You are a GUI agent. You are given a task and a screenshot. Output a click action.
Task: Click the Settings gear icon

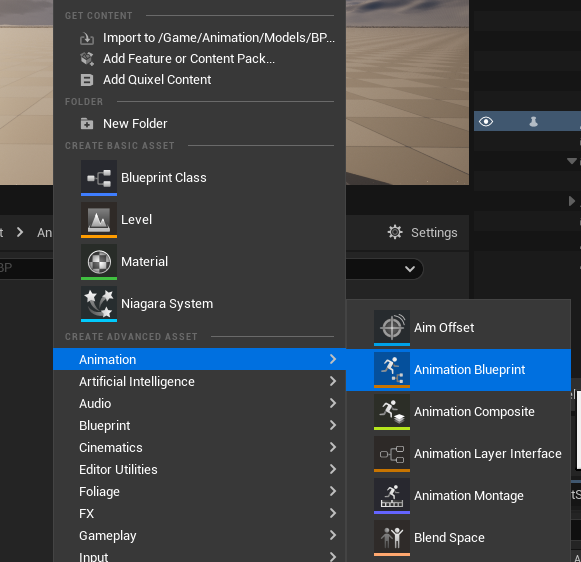coord(395,232)
